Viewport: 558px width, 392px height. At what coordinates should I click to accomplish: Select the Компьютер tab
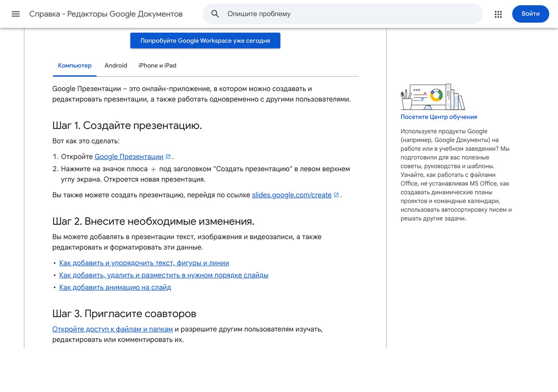75,66
